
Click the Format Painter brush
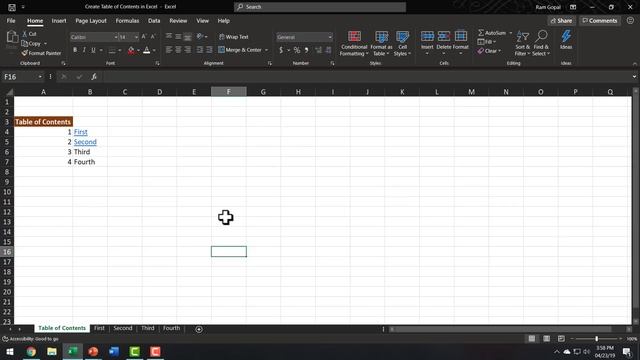(24, 53)
